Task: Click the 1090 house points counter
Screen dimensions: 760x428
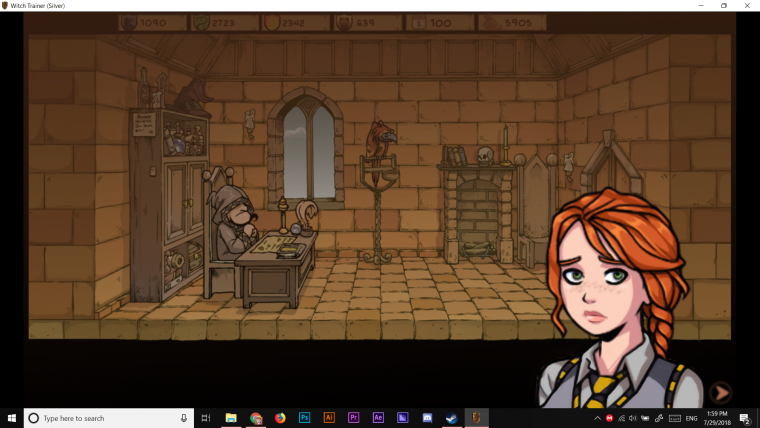Action: click(152, 22)
